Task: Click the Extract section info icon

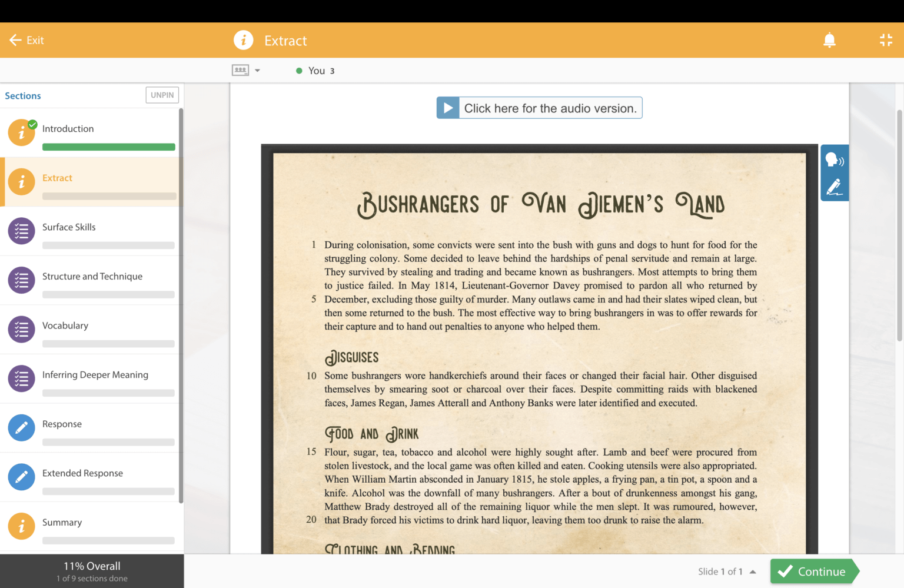Action: 22,182
